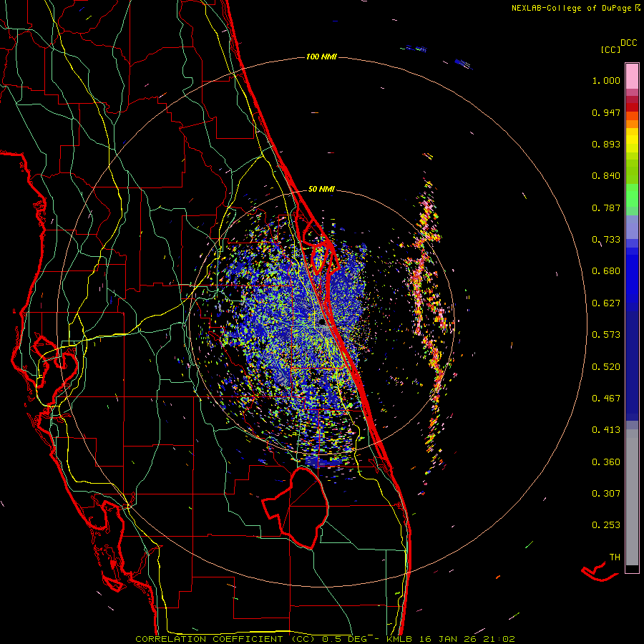This screenshot has height=644, width=644.
Task: Pick the pink segment of the color bar
Action: 632,77
